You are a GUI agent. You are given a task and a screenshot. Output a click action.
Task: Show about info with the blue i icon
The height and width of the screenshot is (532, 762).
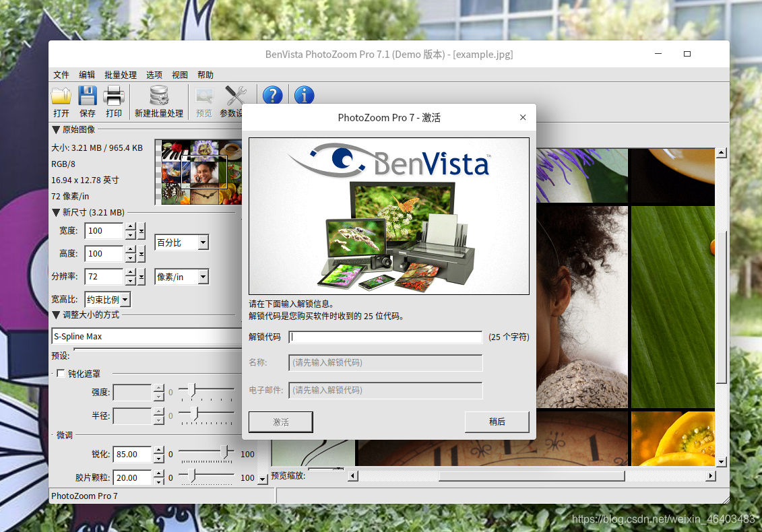pos(305,95)
